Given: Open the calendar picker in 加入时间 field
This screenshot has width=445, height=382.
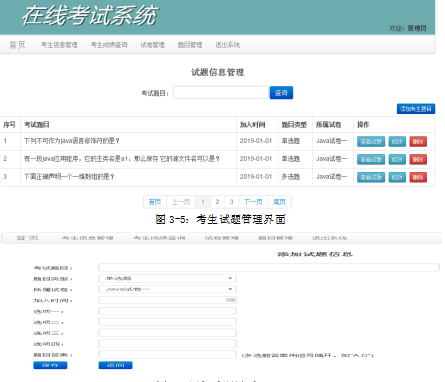Looking at the screenshot, I should pos(230,300).
